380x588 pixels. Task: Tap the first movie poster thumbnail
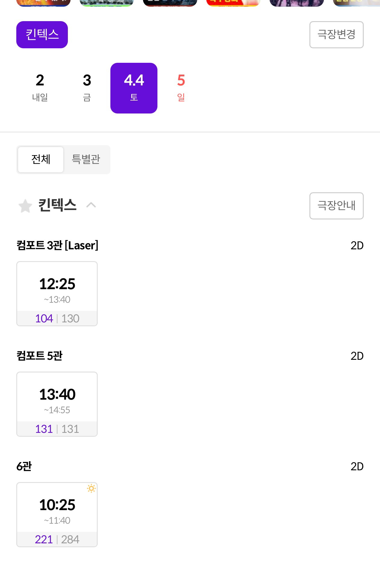43,3
